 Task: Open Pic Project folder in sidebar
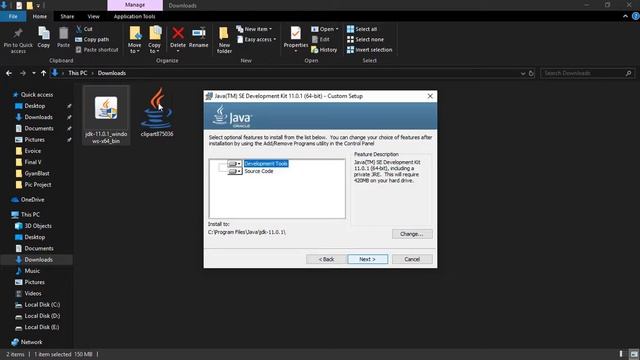tap(38, 184)
